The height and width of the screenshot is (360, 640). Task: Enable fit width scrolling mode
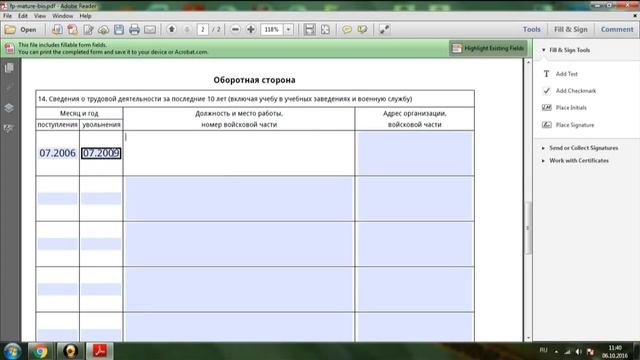pos(310,29)
